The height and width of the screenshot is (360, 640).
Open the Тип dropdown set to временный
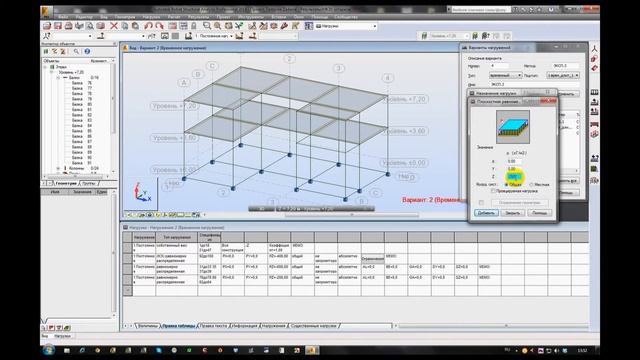click(519, 76)
